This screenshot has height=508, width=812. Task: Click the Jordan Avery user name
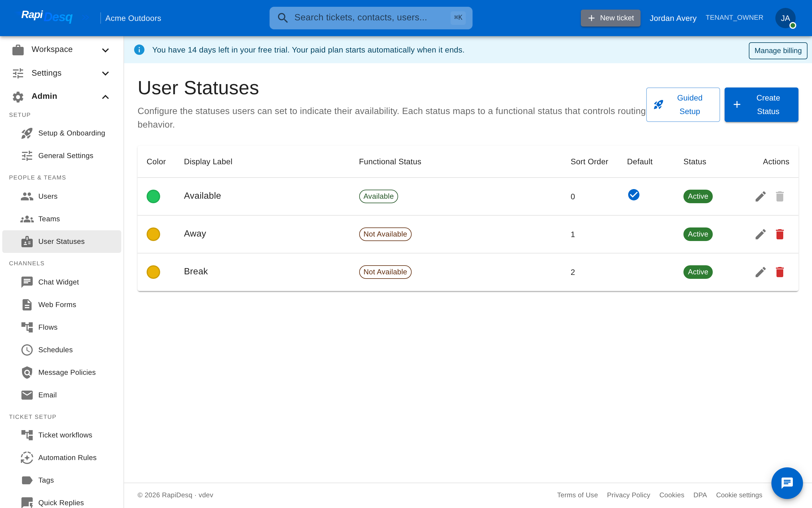click(x=673, y=18)
